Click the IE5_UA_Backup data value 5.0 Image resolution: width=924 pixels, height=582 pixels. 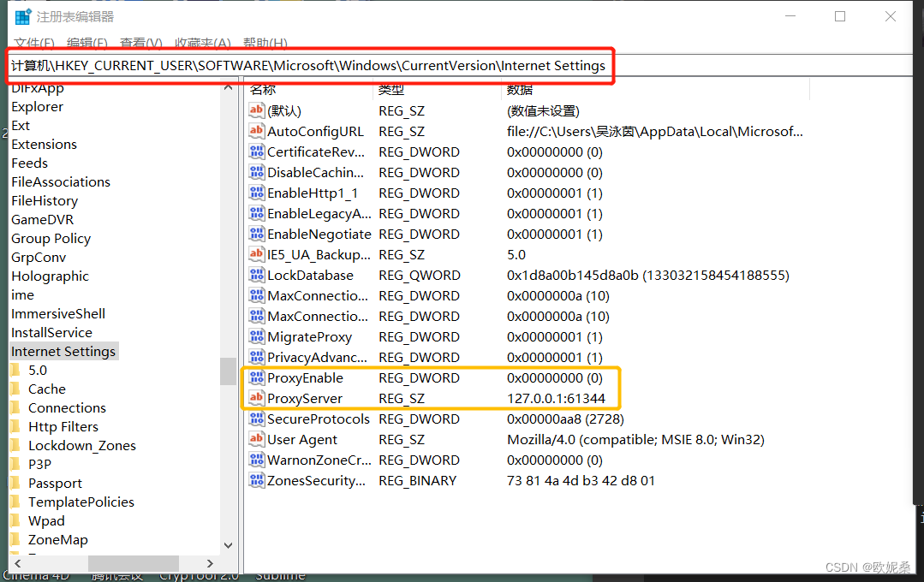point(516,254)
